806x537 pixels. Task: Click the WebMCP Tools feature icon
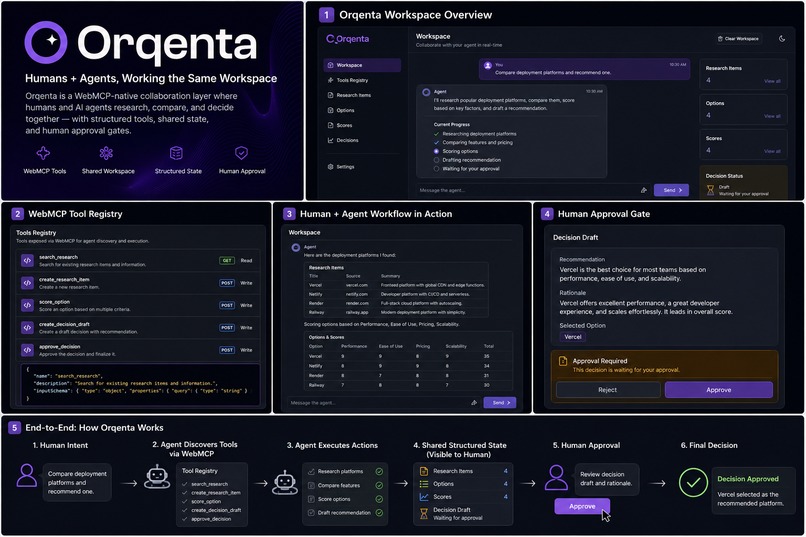[x=43, y=153]
